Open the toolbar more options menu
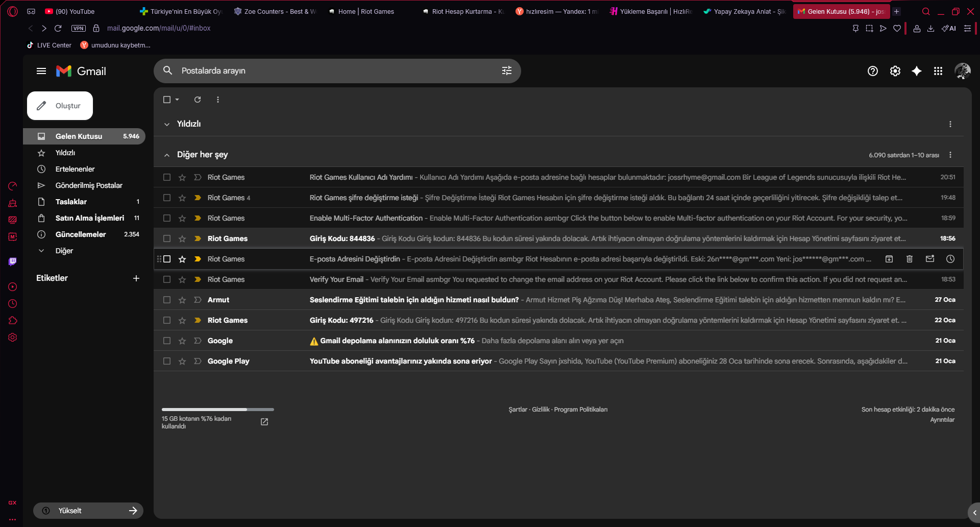This screenshot has height=527, width=980. 218,100
